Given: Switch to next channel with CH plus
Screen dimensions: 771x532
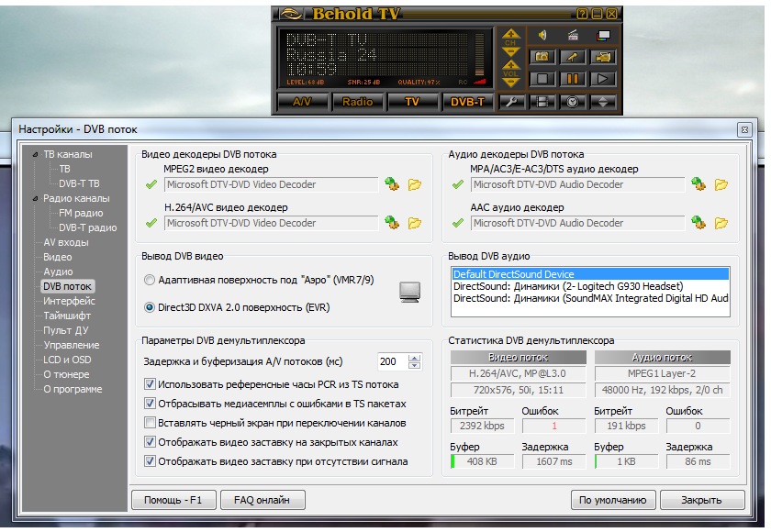Looking at the screenshot, I should [x=511, y=33].
